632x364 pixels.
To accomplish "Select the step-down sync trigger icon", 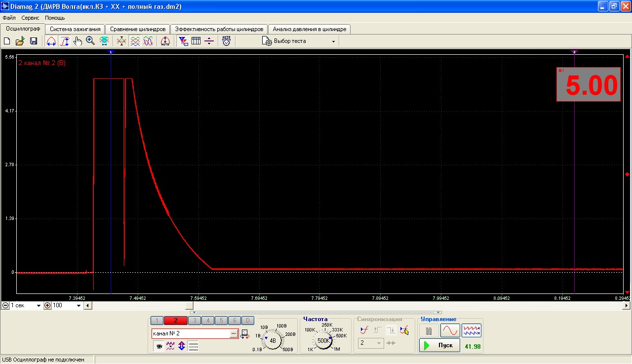I will pyautogui.click(x=391, y=330).
